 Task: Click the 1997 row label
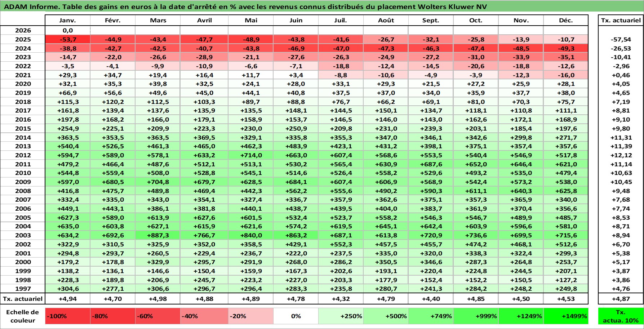[23, 289]
